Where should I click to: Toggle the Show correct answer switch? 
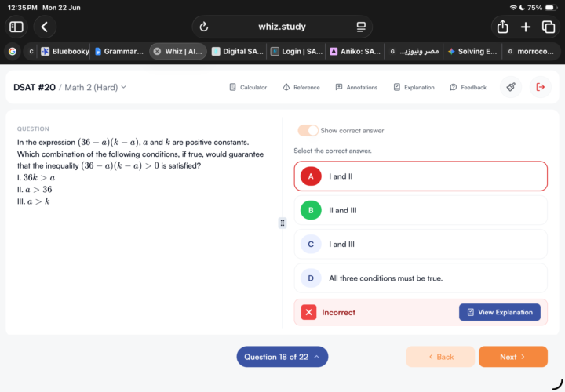308,131
